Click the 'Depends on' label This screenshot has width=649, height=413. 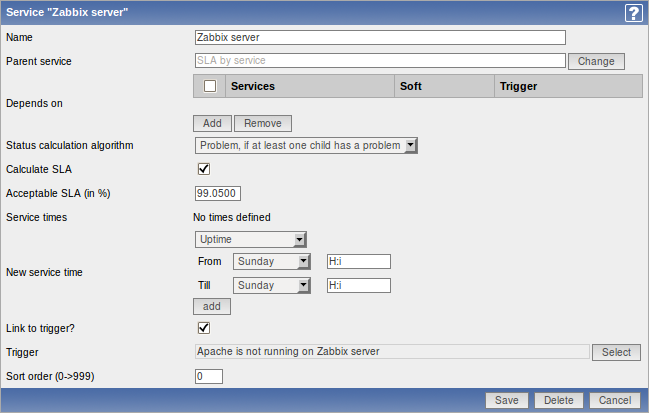(x=34, y=103)
